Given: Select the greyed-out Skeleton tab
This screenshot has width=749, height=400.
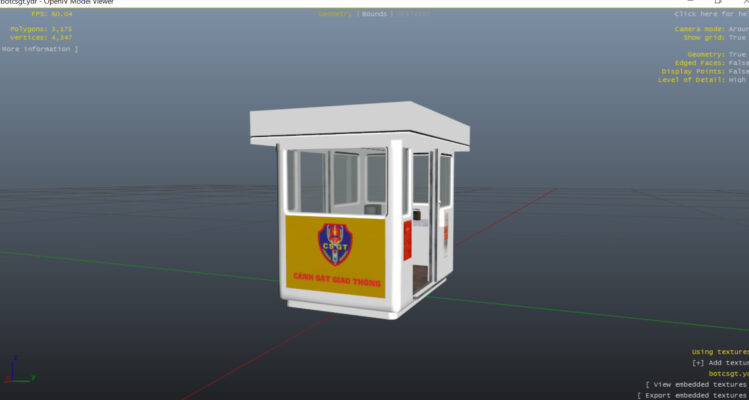Looking at the screenshot, I should coord(412,14).
